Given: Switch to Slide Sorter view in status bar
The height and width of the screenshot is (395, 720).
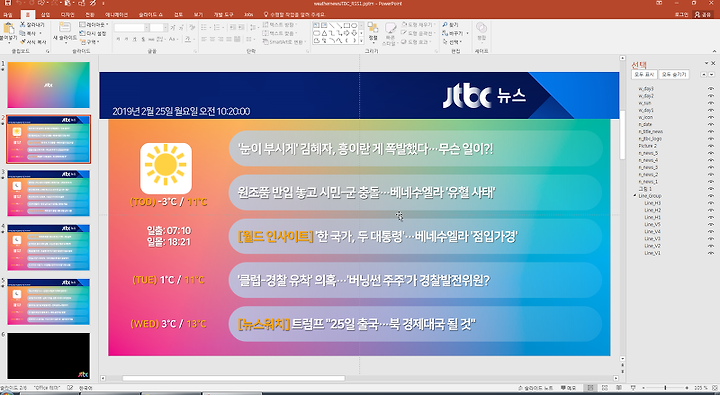Looking at the screenshot, I should point(604,388).
